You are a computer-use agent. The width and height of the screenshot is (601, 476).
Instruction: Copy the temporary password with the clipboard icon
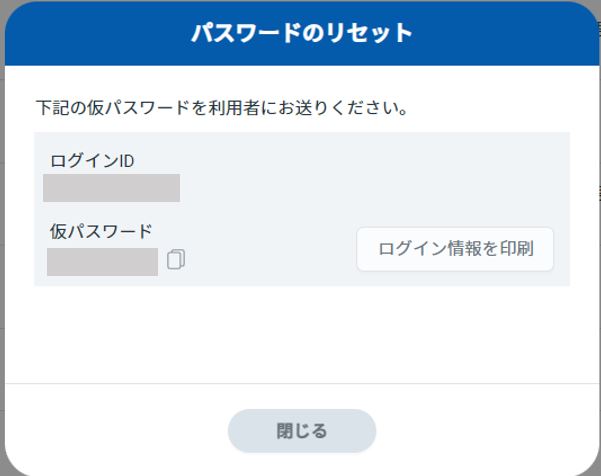tap(176, 259)
